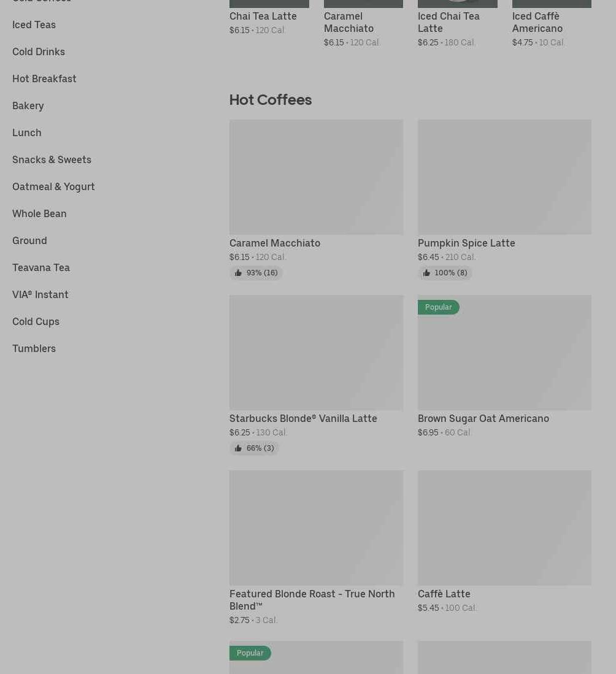Open Chai Tea Latte in top row
Screen dimensions: 616x674
pyautogui.click(x=263, y=16)
